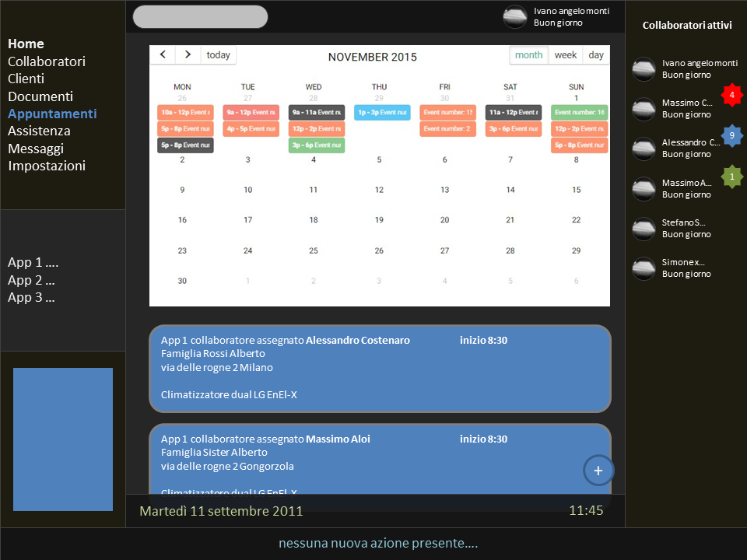747x560 pixels.
Task: Click Simonex... collaborator avatar
Action: click(644, 268)
